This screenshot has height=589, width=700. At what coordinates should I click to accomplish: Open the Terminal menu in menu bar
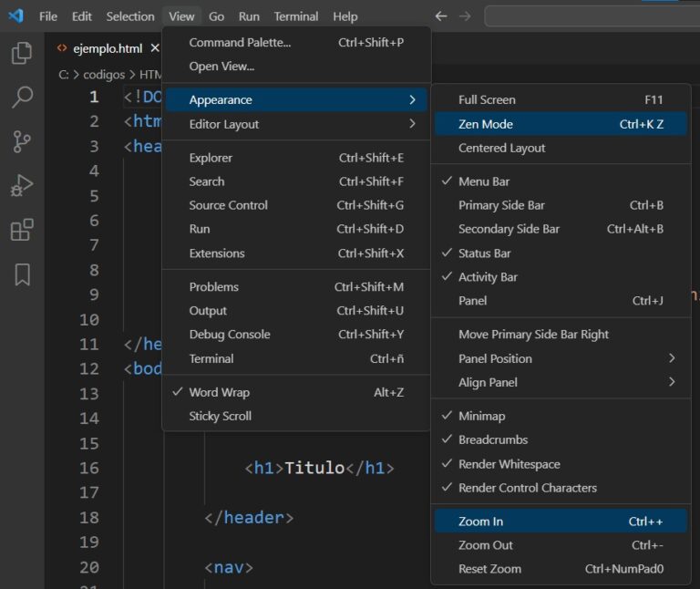[x=296, y=16]
